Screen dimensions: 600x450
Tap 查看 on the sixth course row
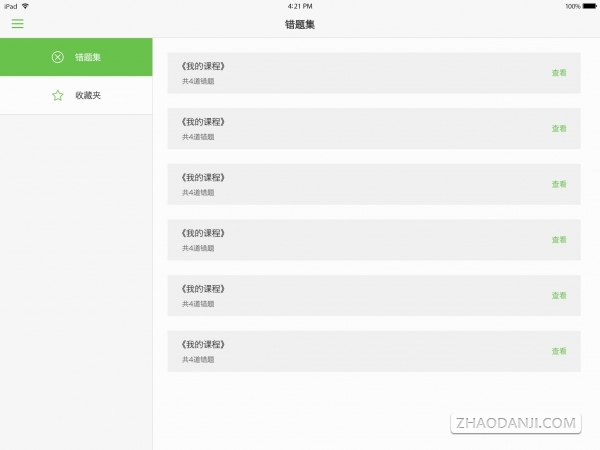pos(559,351)
